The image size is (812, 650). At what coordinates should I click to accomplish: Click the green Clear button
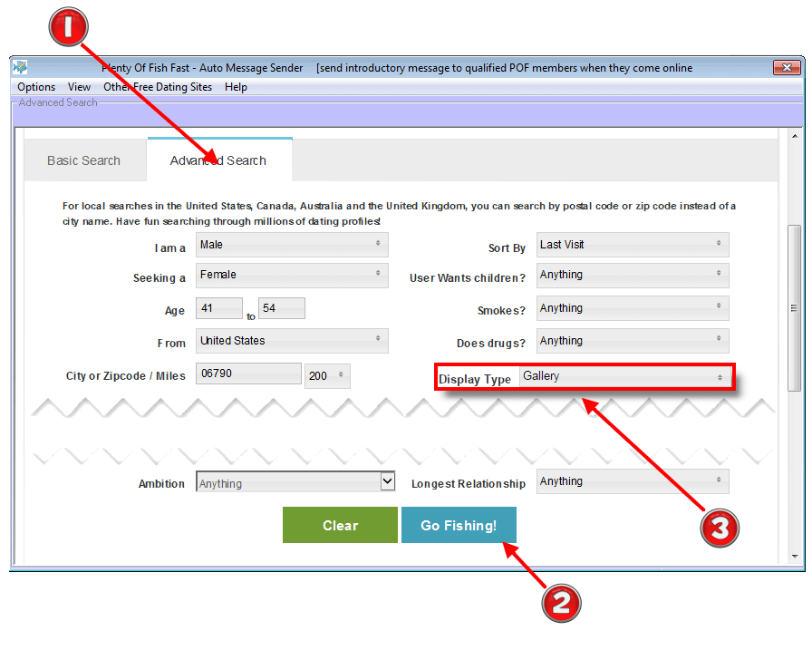[340, 525]
